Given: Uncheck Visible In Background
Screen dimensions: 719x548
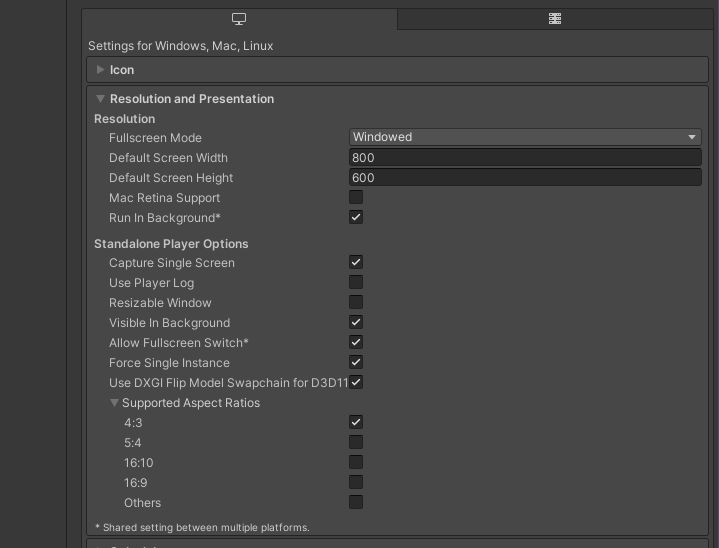Looking at the screenshot, I should click(x=356, y=322).
